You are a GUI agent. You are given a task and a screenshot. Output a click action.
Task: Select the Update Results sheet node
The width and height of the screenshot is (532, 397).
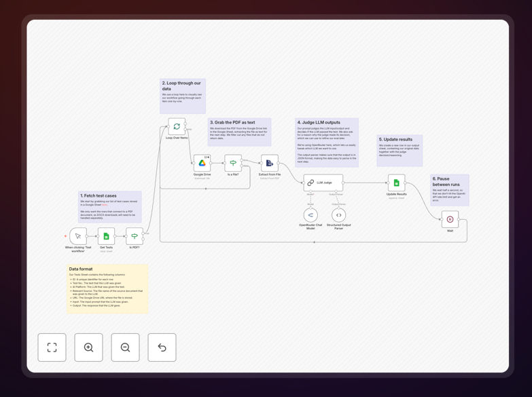[396, 183]
